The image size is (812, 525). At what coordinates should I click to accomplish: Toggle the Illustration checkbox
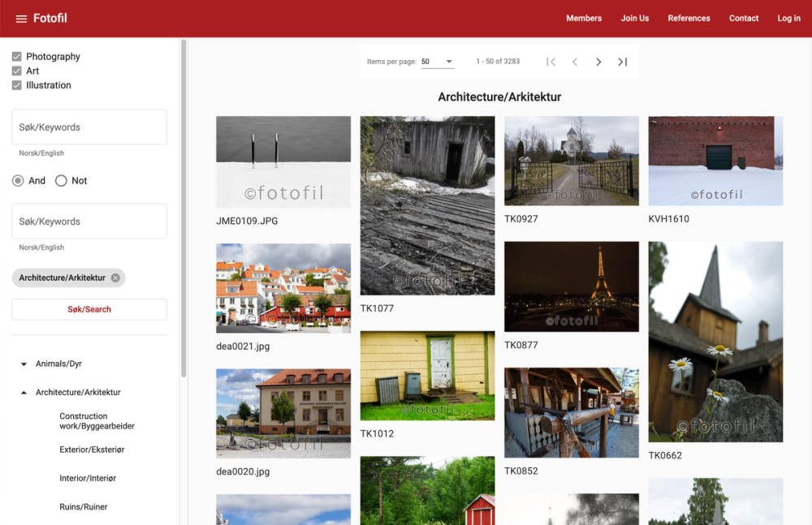(x=17, y=85)
